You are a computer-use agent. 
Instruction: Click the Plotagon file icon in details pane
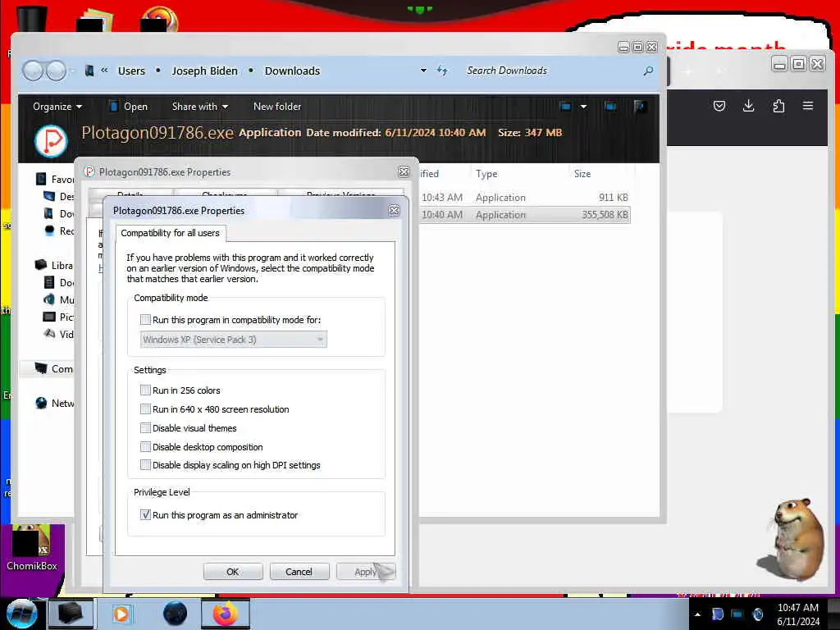(x=51, y=141)
